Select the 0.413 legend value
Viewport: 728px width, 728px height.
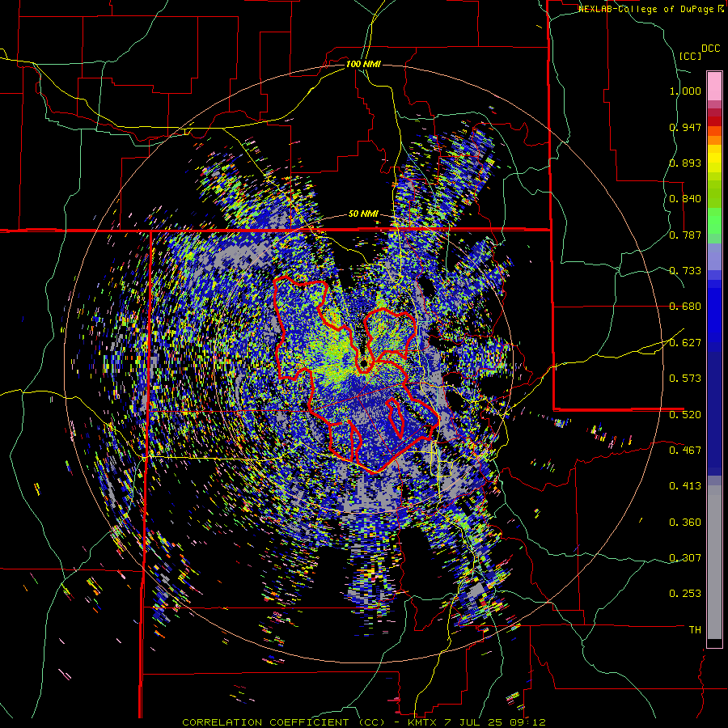coord(685,486)
